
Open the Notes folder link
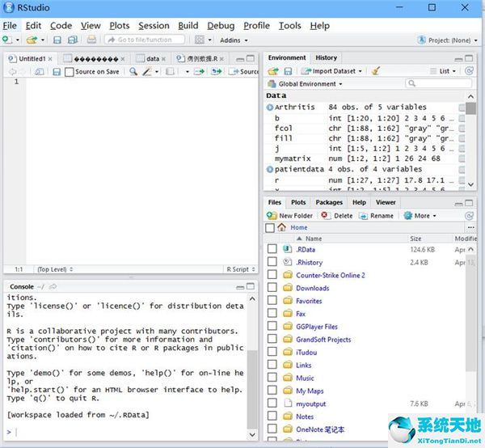[x=305, y=416]
